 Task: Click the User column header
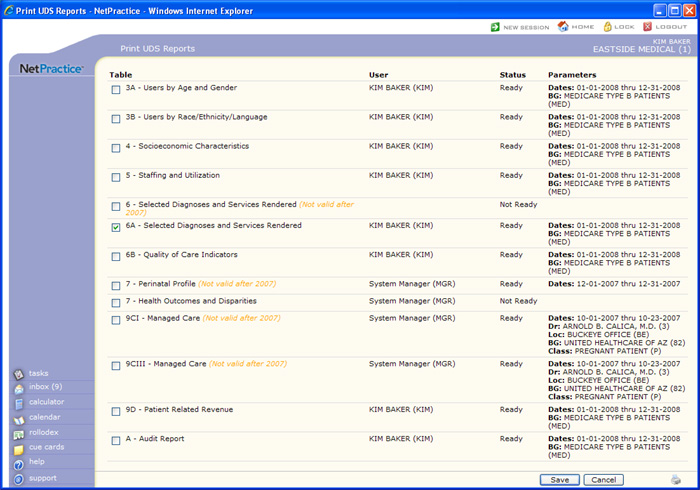379,75
